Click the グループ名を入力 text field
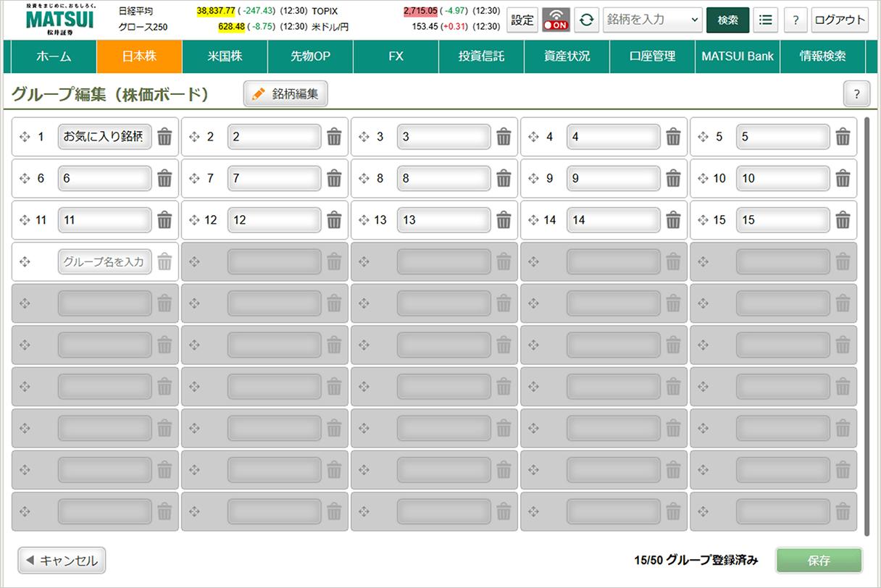881x588 pixels. coord(104,262)
